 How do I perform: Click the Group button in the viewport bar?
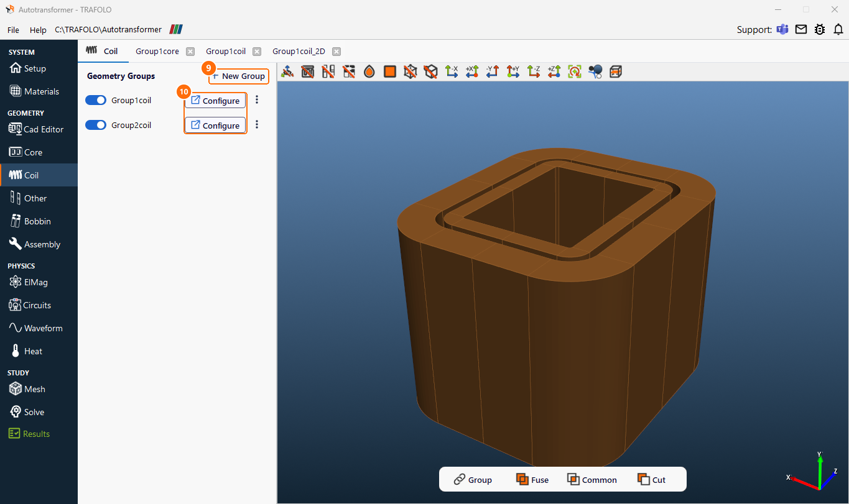473,479
